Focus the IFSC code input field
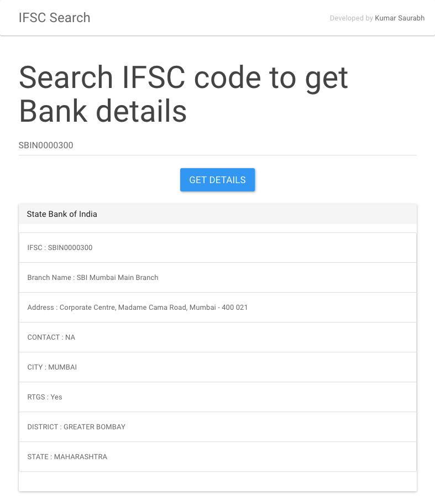The image size is (435, 504). tap(218, 146)
